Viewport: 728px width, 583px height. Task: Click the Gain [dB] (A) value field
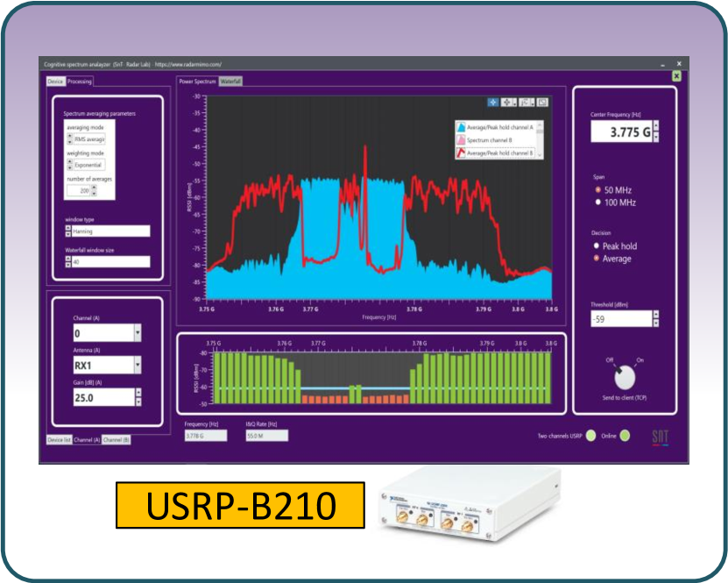(104, 398)
